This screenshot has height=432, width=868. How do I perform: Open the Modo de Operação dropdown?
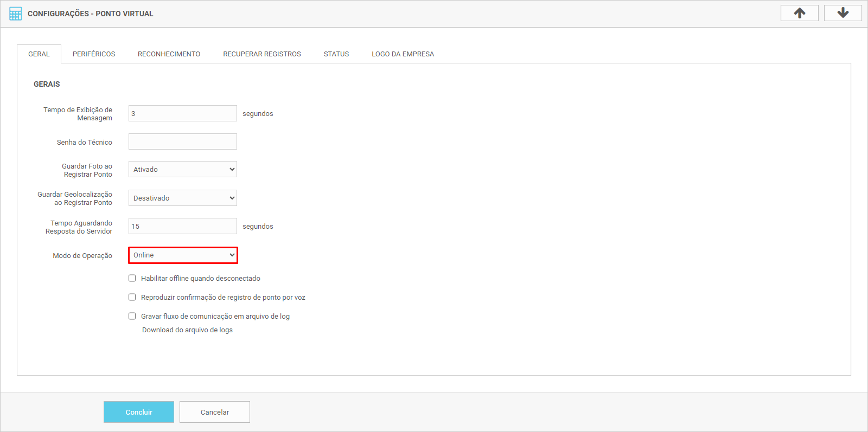coord(183,255)
